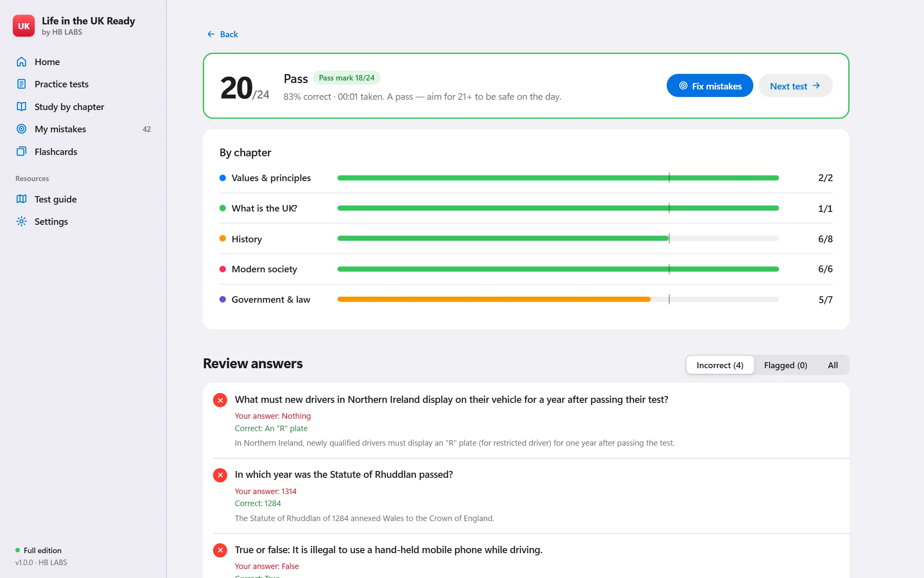Screen dimensions: 924x578
Task: Select the Modern society chapter row
Action: [x=526, y=269]
